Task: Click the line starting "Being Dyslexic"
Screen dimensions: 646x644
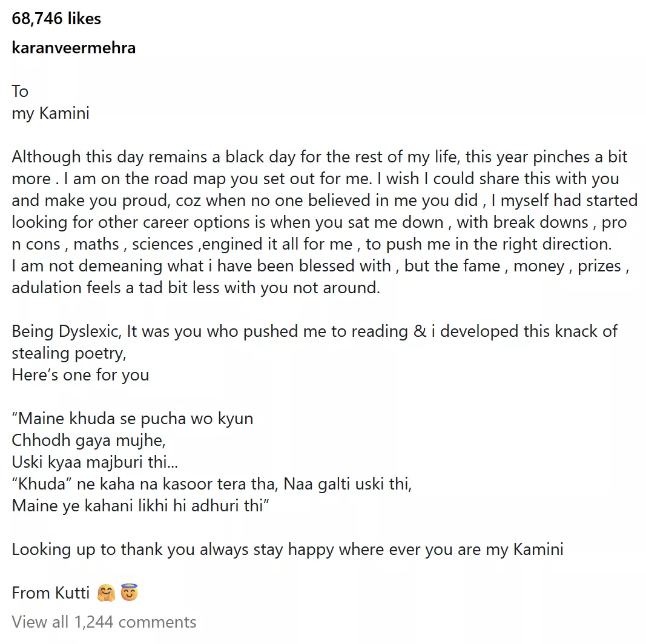Action: click(315, 331)
